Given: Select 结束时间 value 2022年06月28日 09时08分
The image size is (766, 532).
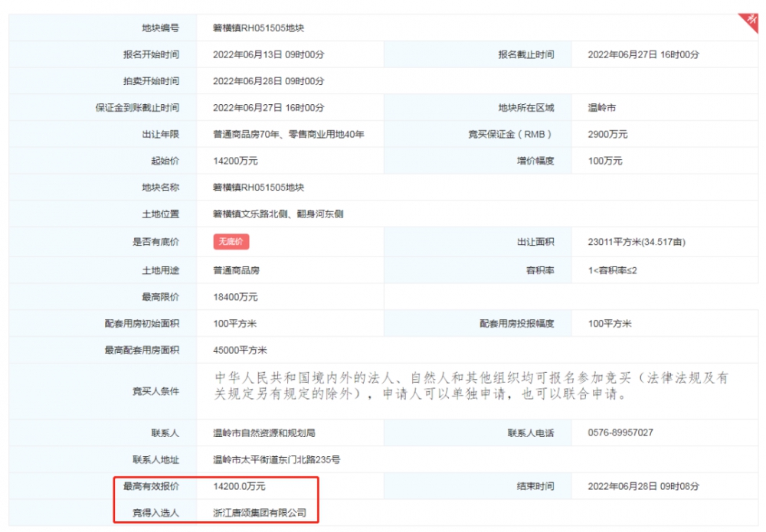Looking at the screenshot, I should coord(643,486).
